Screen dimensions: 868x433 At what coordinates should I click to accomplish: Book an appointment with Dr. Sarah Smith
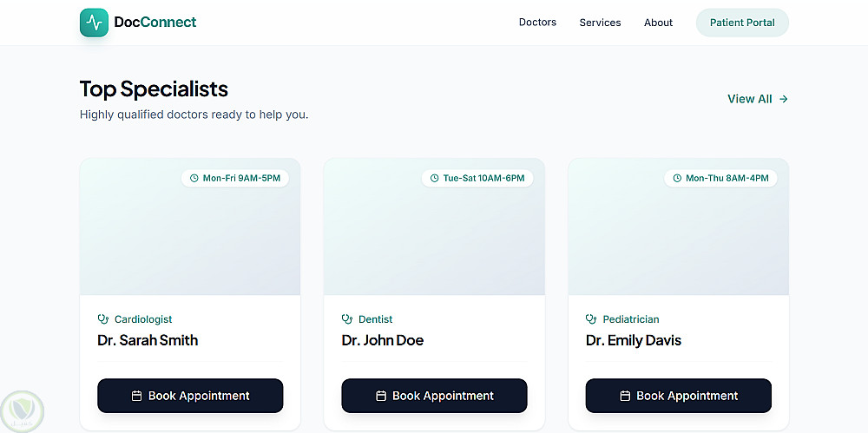[x=190, y=396]
